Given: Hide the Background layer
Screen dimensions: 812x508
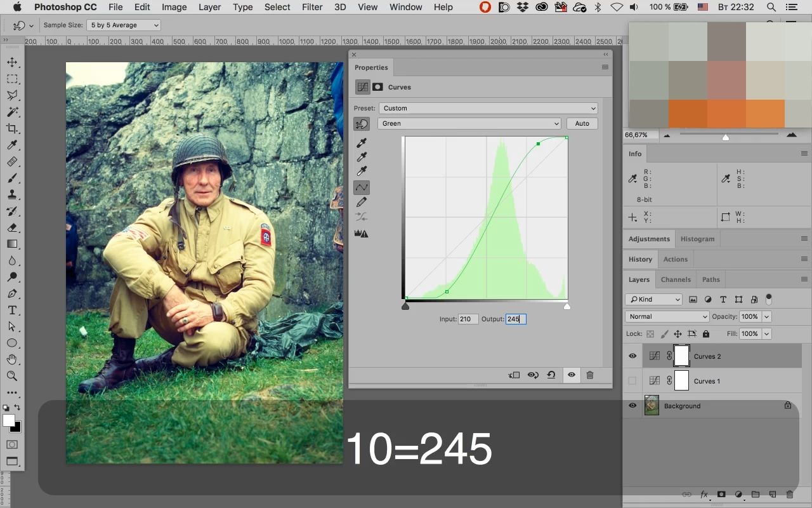Looking at the screenshot, I should 632,406.
